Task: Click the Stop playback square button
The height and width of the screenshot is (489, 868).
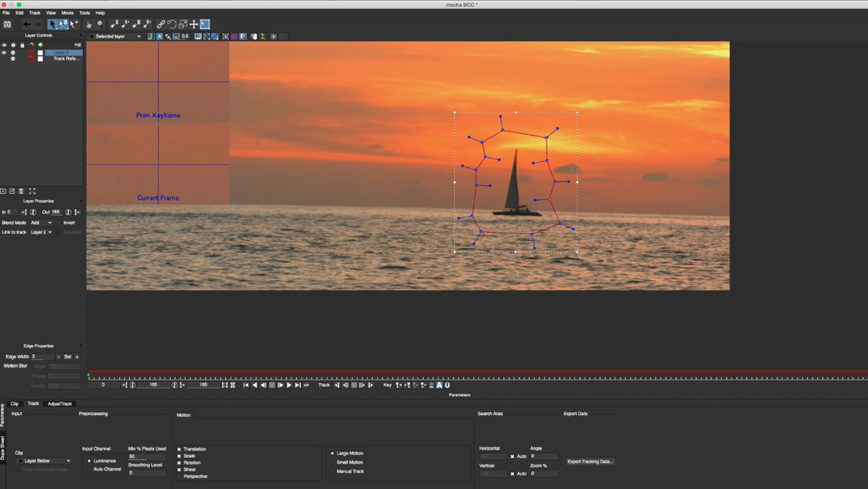Action: click(272, 385)
